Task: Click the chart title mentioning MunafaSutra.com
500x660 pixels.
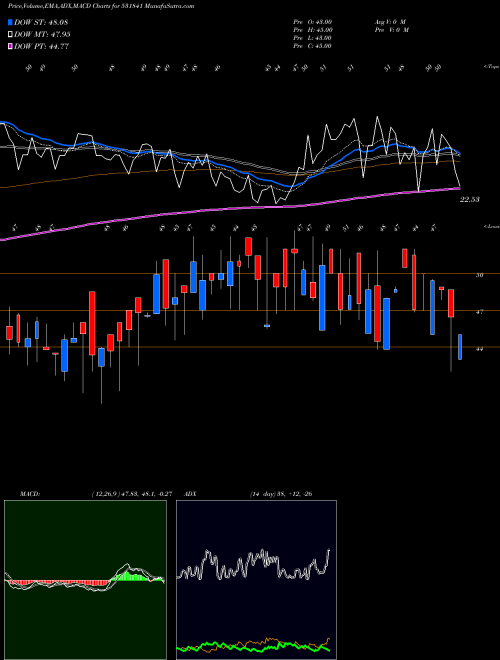Action: pos(101,7)
